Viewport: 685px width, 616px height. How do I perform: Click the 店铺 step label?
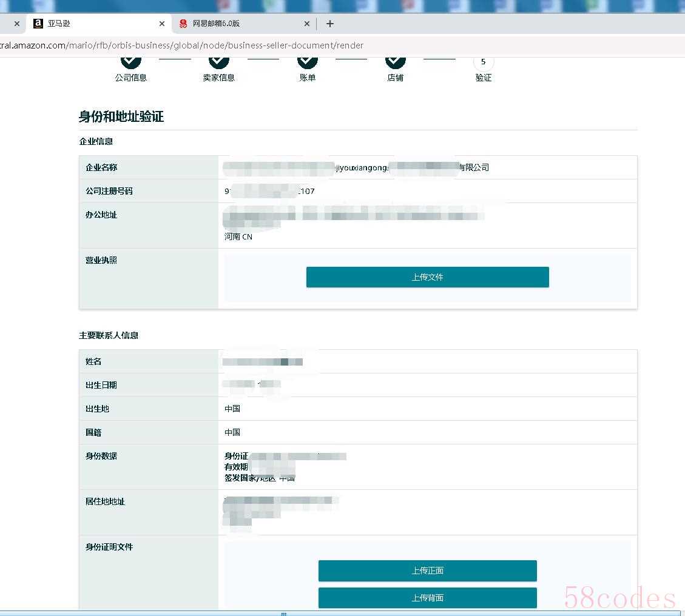pos(396,78)
